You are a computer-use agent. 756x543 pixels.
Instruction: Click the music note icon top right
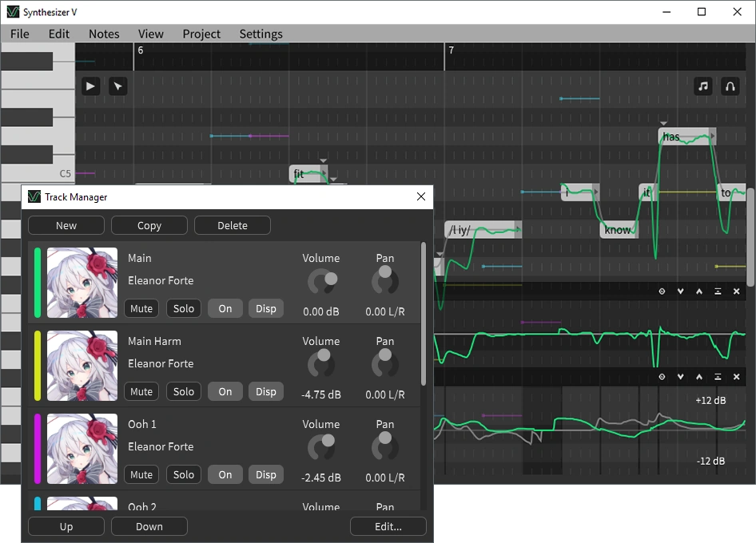pyautogui.click(x=702, y=85)
